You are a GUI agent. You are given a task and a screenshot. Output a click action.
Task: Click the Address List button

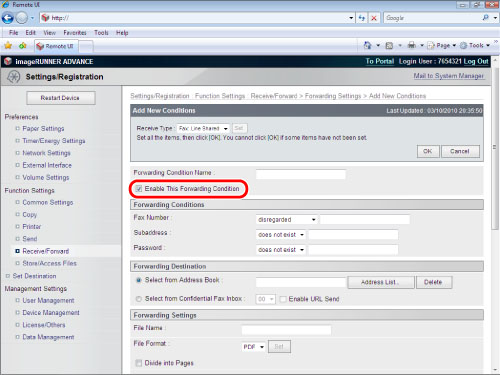(x=381, y=282)
